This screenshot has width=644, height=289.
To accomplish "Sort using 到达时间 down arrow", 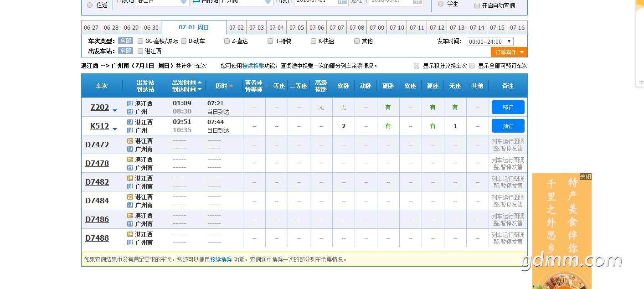I will point(200,89).
